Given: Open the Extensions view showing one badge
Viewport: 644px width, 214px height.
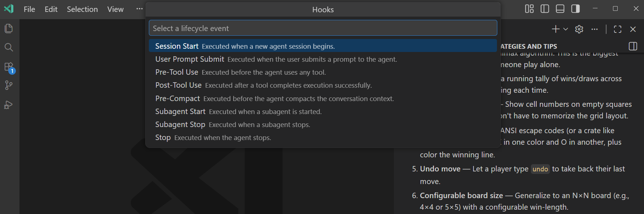Looking at the screenshot, I should coord(9,66).
